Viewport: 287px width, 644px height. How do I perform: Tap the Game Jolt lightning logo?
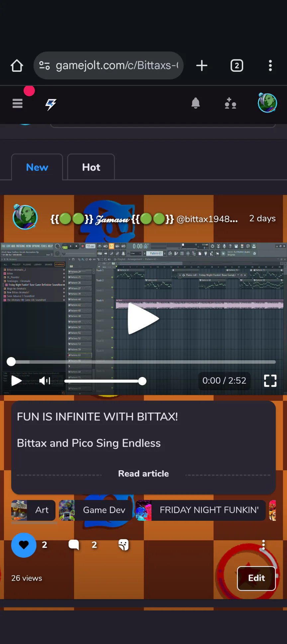(51, 104)
